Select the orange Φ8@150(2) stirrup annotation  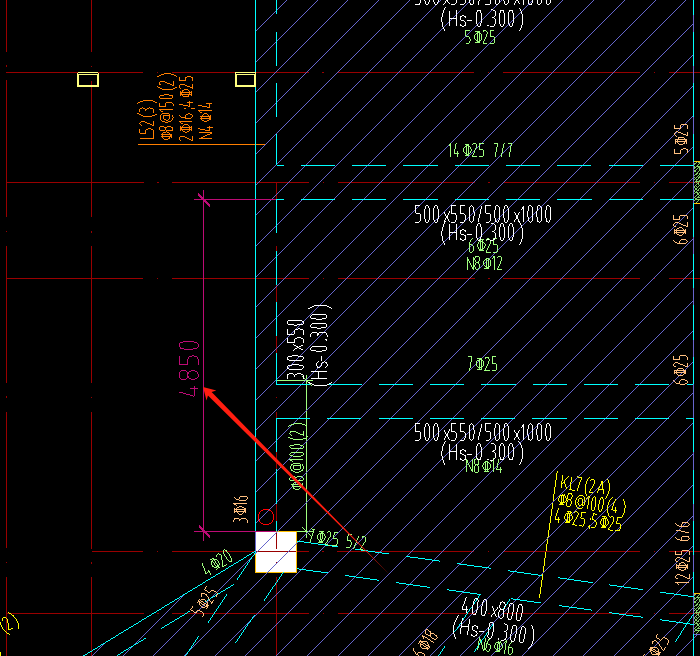coord(166,106)
